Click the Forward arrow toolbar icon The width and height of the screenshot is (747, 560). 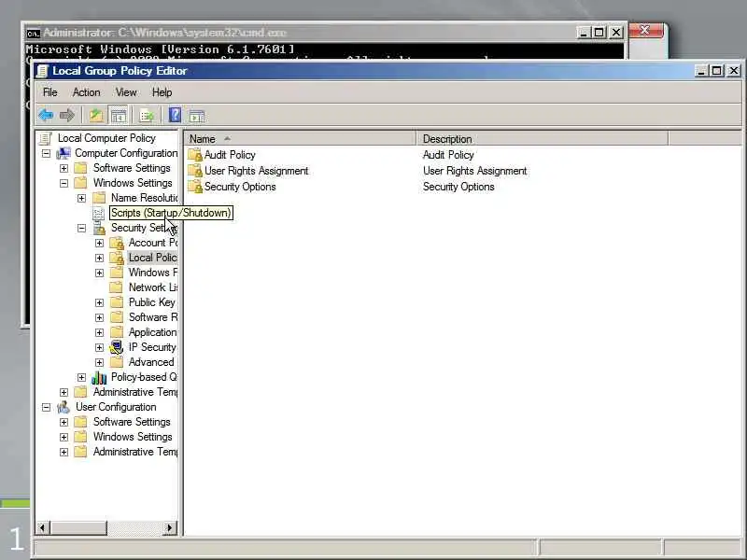(x=67, y=115)
